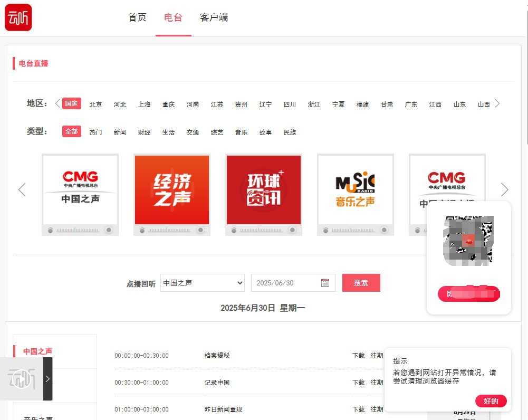Open the 中国之声 station dropdown

[203, 283]
